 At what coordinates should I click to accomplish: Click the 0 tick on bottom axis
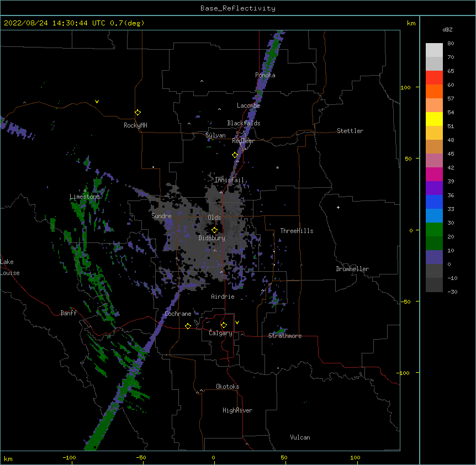click(x=213, y=458)
